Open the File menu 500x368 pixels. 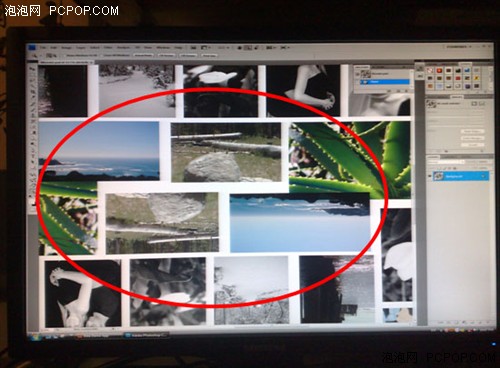tap(43, 47)
